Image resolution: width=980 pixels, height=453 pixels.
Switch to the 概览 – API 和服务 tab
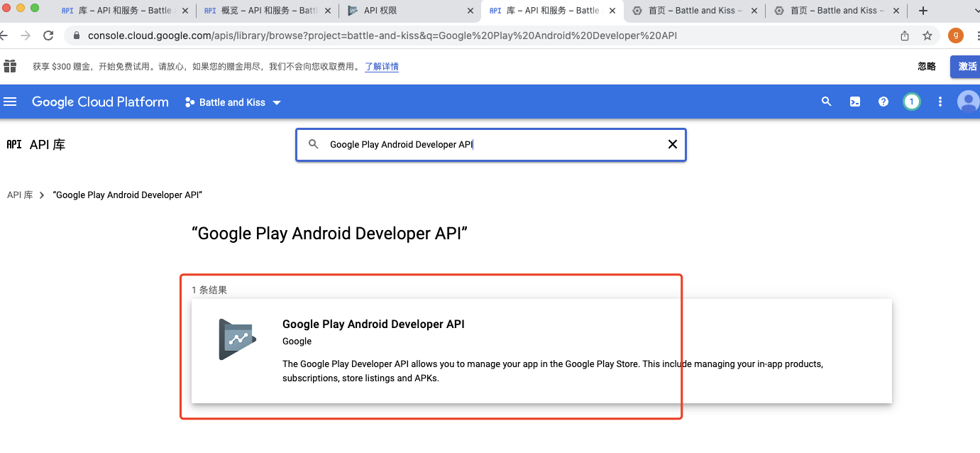click(x=268, y=11)
